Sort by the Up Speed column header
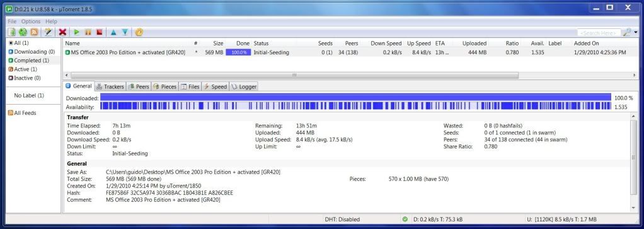The image size is (644, 229). 419,43
